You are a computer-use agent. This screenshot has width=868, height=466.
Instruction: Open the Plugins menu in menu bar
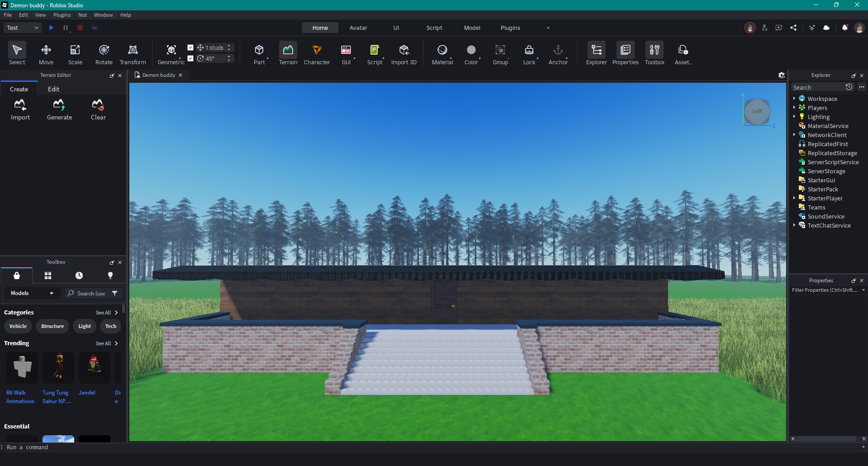coord(62,15)
